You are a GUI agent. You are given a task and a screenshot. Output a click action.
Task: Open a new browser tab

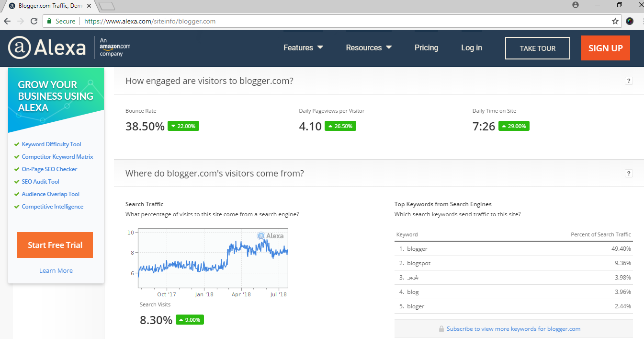106,6
